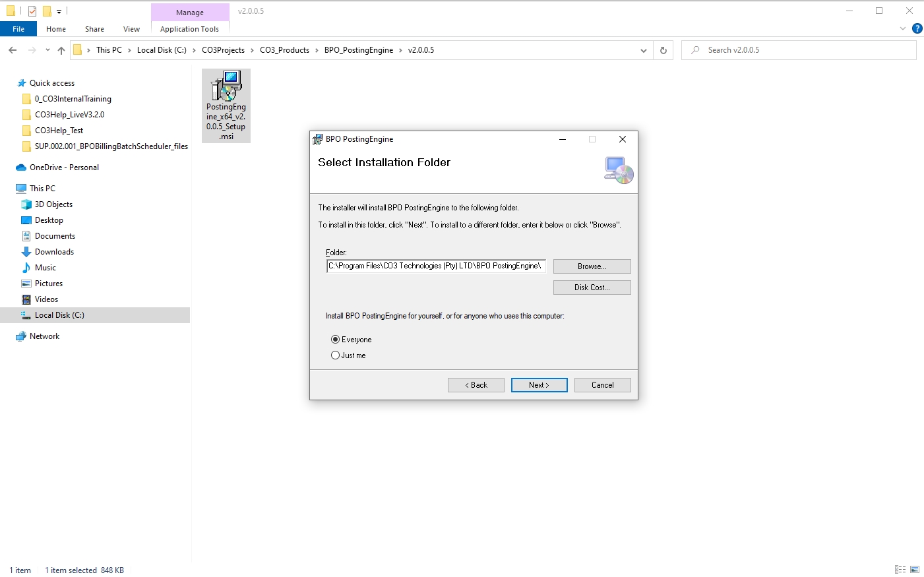924x577 pixels.
Task: Open SUP.002.001_BPOBillingBatchScheduler_files folder
Action: tap(111, 146)
